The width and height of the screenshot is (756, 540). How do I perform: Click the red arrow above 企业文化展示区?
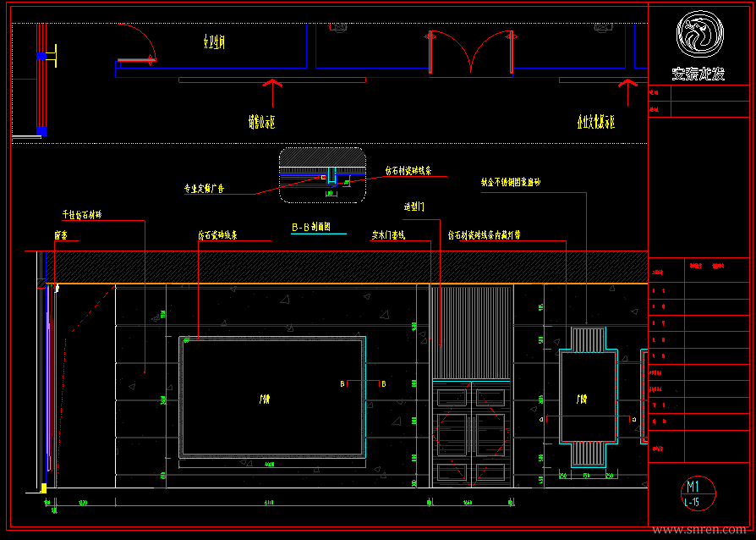[627, 92]
